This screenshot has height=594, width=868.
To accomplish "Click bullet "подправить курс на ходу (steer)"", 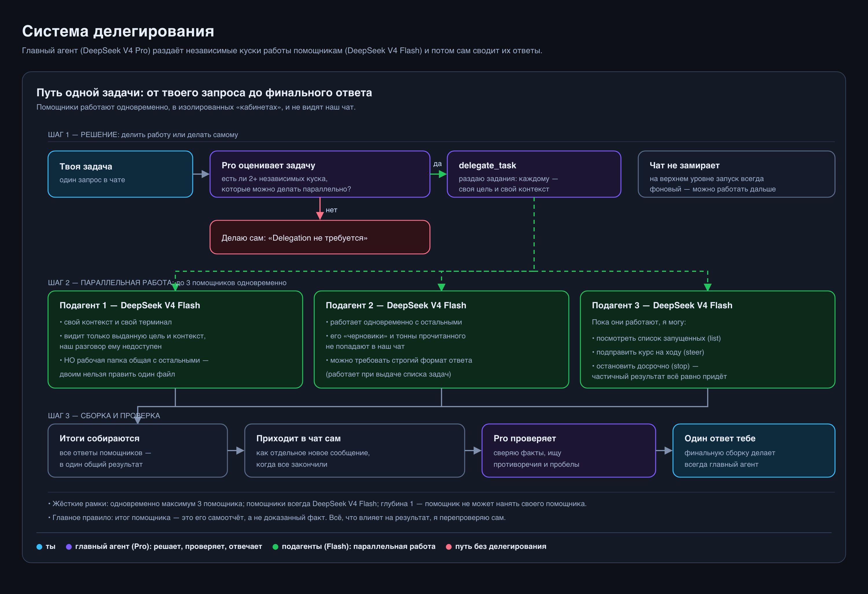I will 648,352.
